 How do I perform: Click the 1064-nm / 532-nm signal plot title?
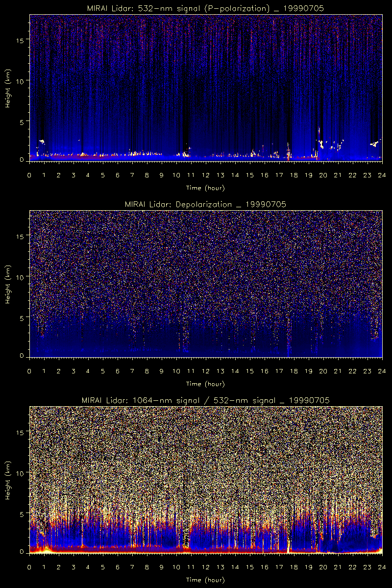(205, 400)
